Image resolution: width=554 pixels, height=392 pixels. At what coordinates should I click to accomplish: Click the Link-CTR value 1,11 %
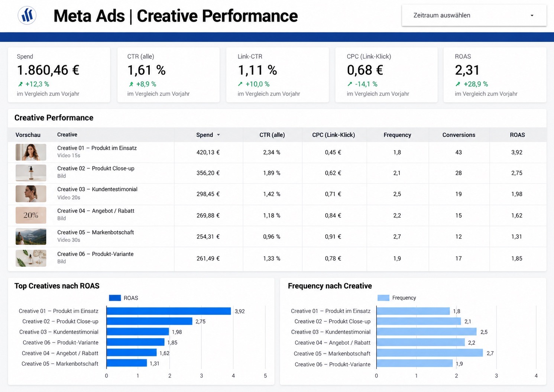click(257, 70)
